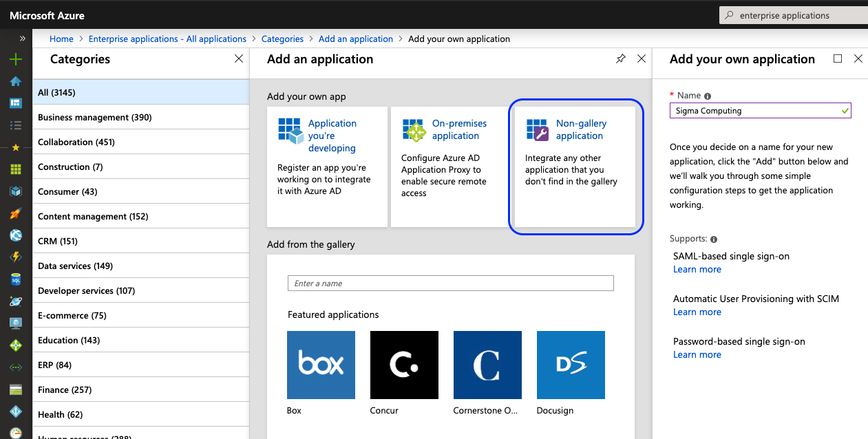Open the Cornerstone featured application
Viewport: 868px width, 439px height.
point(487,365)
